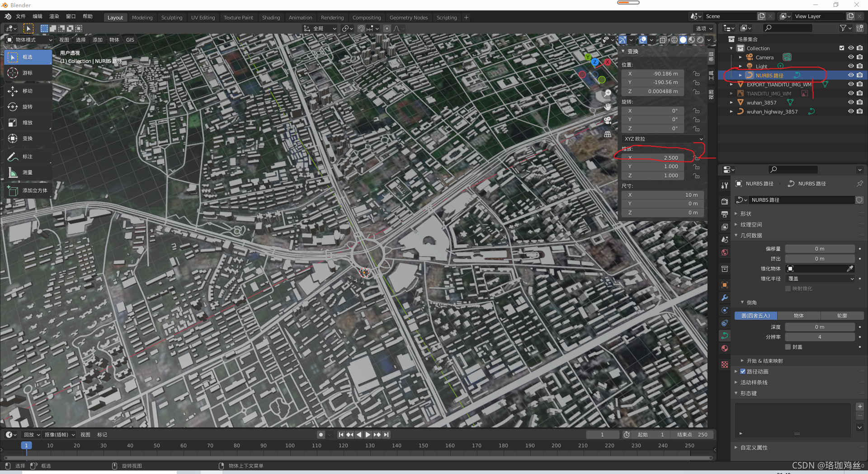Viewport: 868px width, 474px height.
Task: Open the 物体模式 (Object Mode) dropdown
Action: point(29,40)
